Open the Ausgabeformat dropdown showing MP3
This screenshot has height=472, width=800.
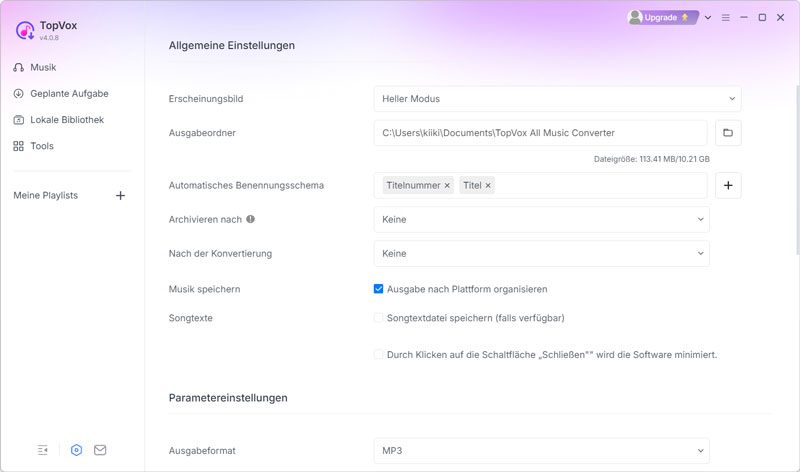pyautogui.click(x=541, y=451)
